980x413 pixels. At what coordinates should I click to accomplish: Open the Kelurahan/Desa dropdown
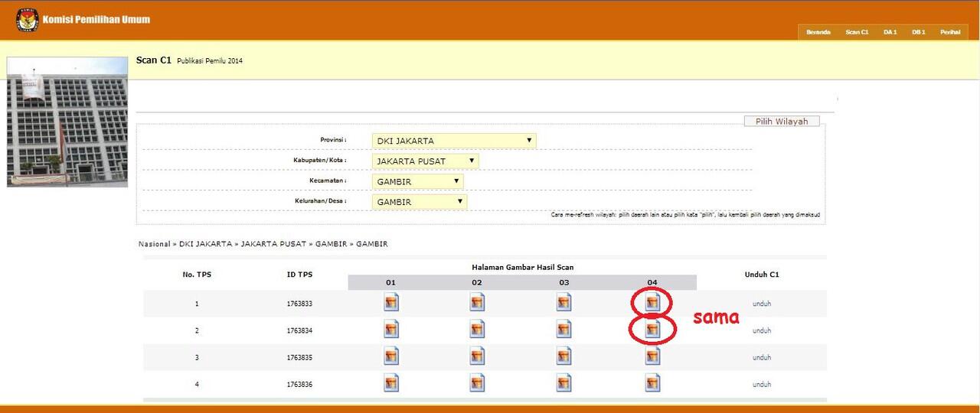420,202
